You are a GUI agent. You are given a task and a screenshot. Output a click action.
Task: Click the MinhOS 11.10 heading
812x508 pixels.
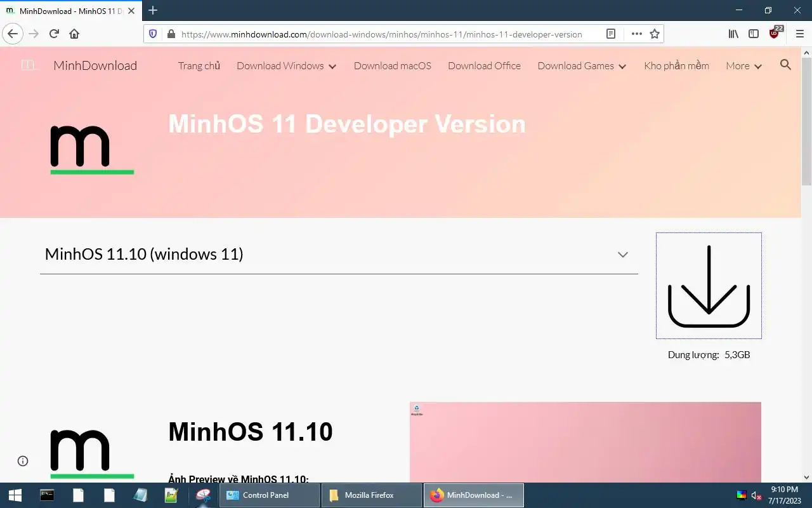251,432
